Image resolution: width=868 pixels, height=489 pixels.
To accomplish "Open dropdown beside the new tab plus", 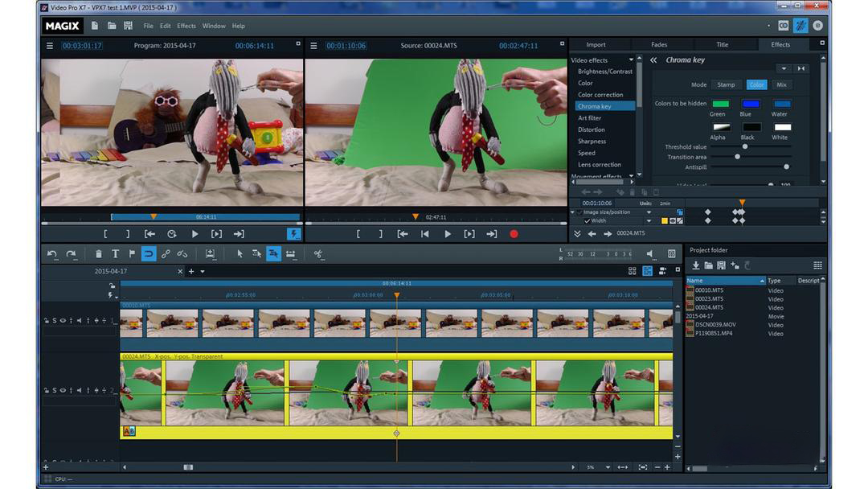I will pyautogui.click(x=203, y=272).
